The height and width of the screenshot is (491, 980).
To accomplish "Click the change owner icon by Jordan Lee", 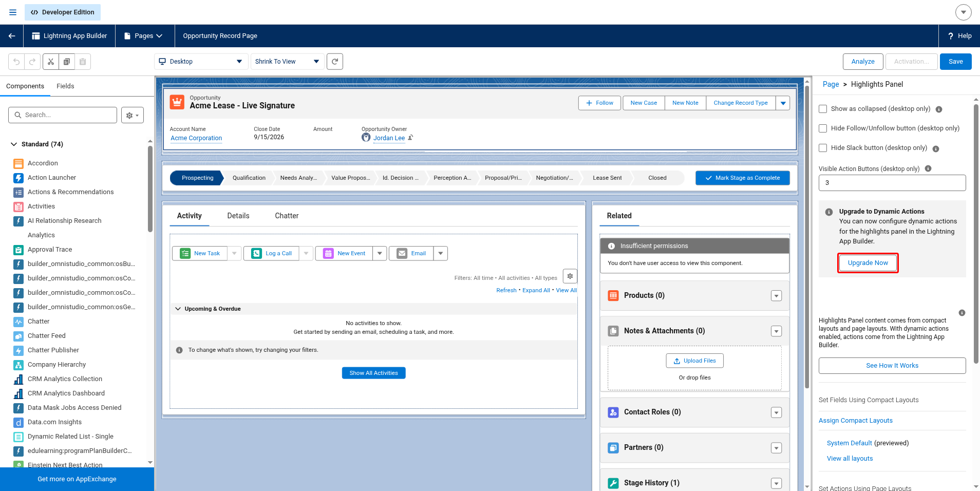I will click(410, 138).
